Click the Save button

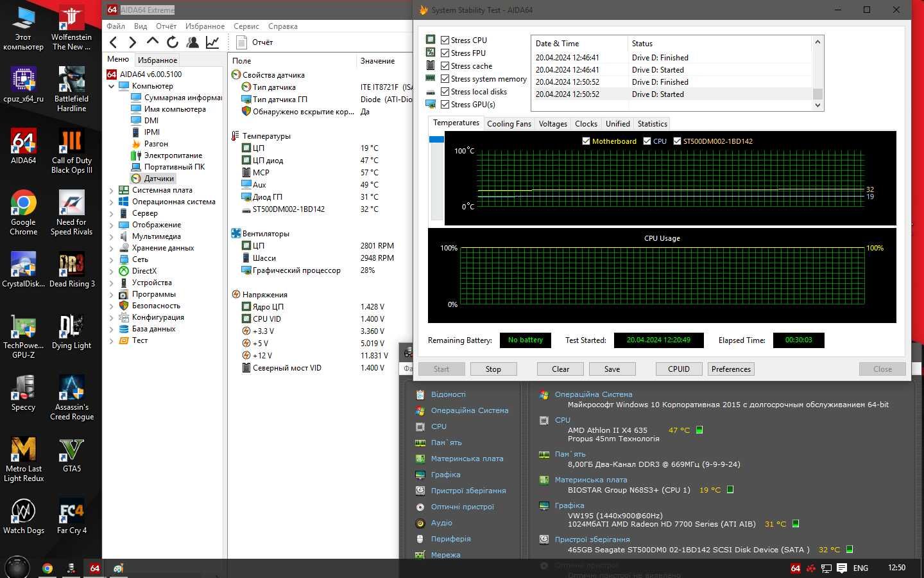click(612, 369)
